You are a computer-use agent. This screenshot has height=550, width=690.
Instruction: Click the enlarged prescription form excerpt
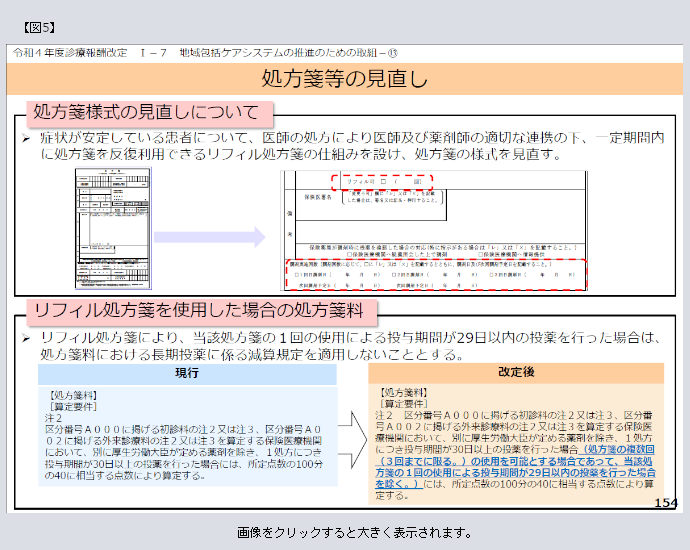pyautogui.click(x=434, y=231)
